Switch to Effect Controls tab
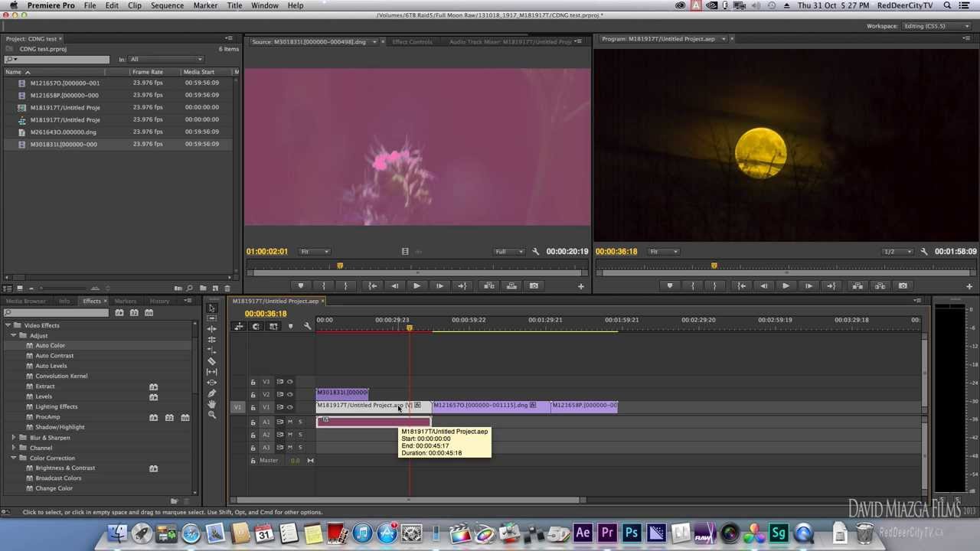 [412, 41]
